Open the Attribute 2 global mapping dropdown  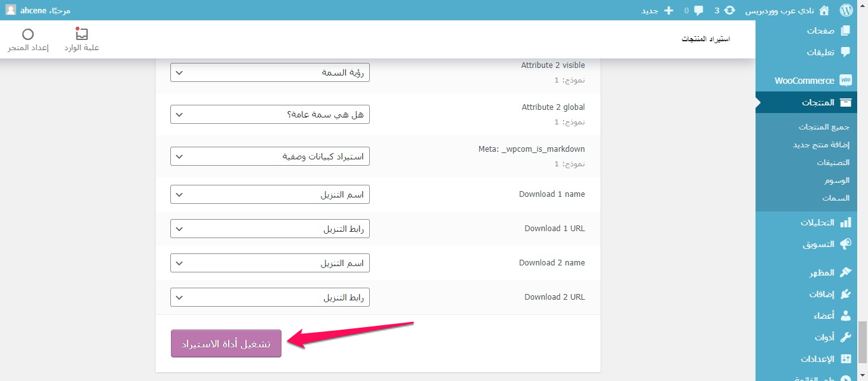click(x=270, y=114)
